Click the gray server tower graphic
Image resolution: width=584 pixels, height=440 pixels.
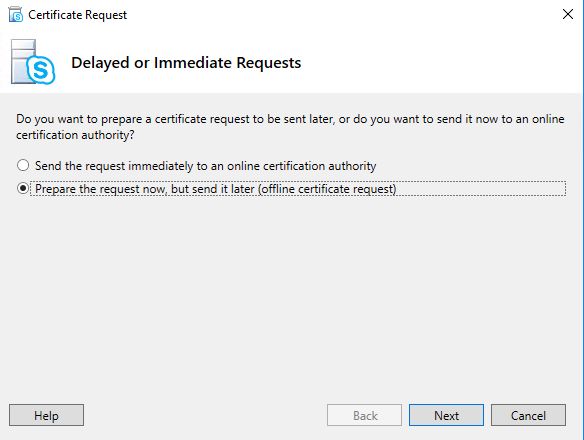click(23, 61)
